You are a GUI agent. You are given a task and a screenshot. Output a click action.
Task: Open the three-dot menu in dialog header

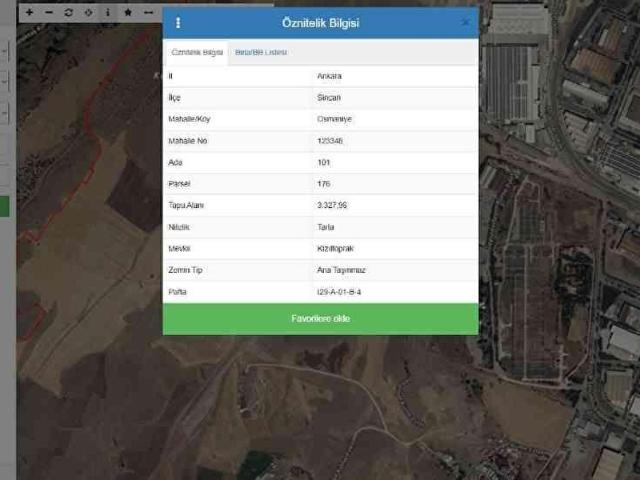coord(178,23)
